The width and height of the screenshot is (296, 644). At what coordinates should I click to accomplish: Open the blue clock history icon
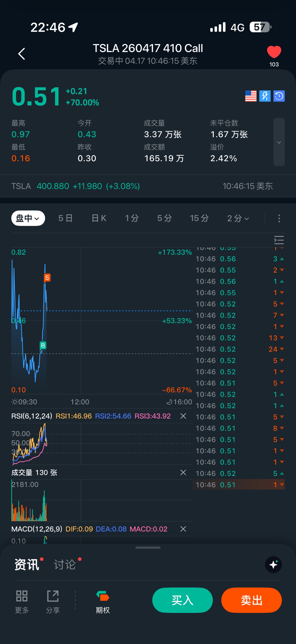point(279,96)
